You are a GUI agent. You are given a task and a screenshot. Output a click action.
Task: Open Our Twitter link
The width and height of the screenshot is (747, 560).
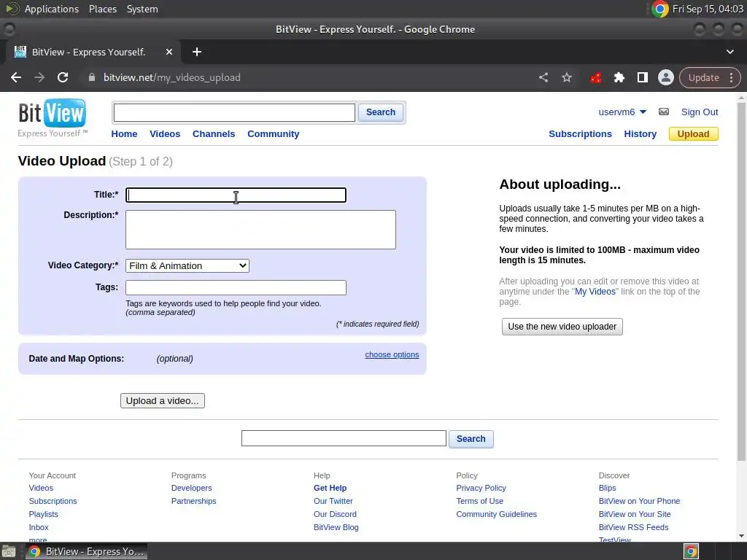333,501
